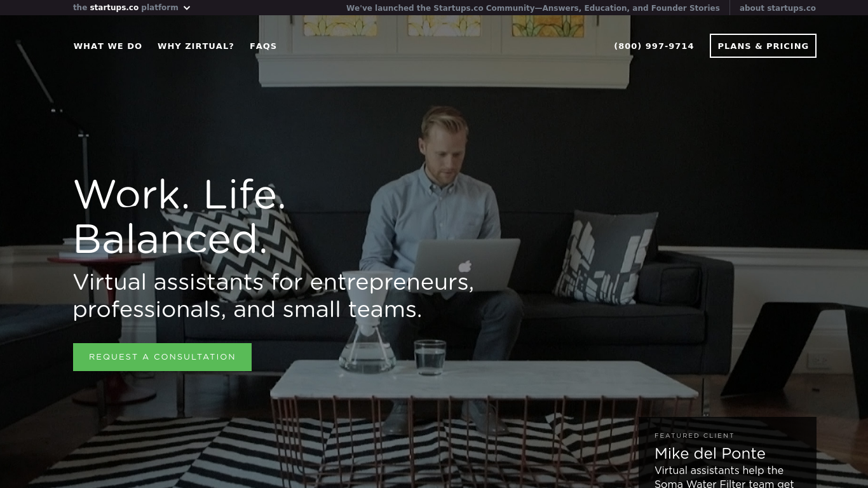
Task: Open the startups.co platform menu label
Action: point(126,8)
